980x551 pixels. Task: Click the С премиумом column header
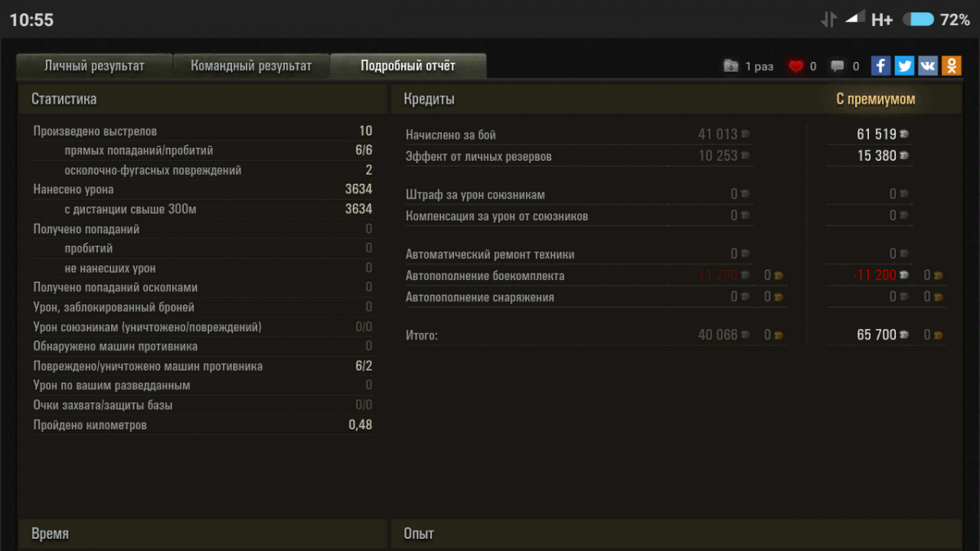tap(875, 100)
